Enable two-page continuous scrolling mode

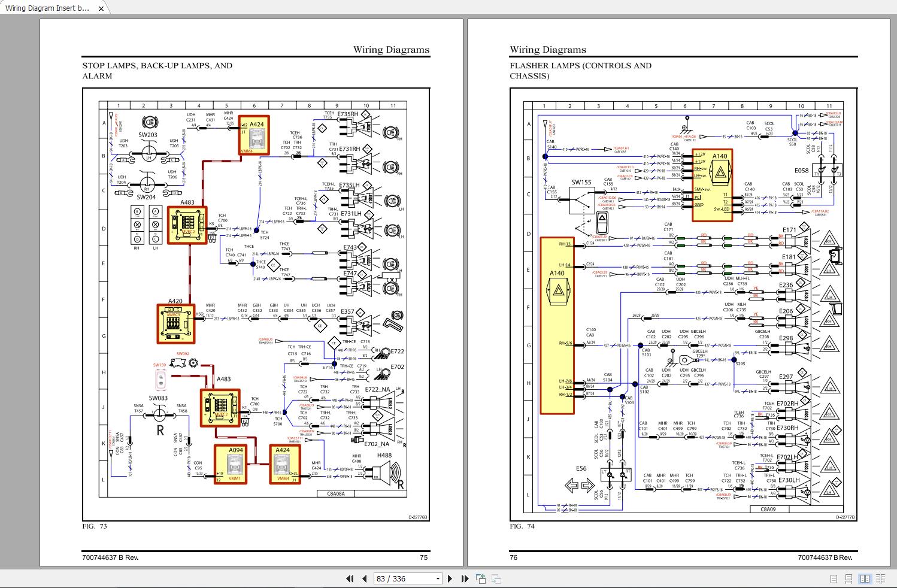880,579
